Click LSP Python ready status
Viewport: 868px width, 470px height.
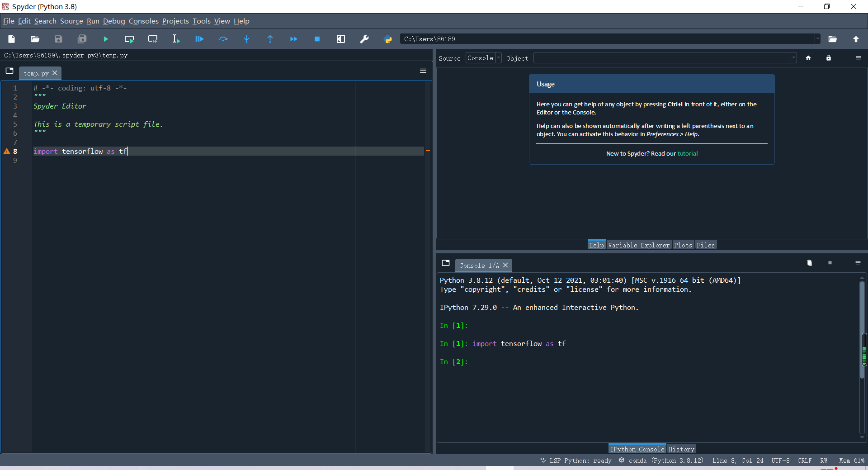tap(576, 461)
